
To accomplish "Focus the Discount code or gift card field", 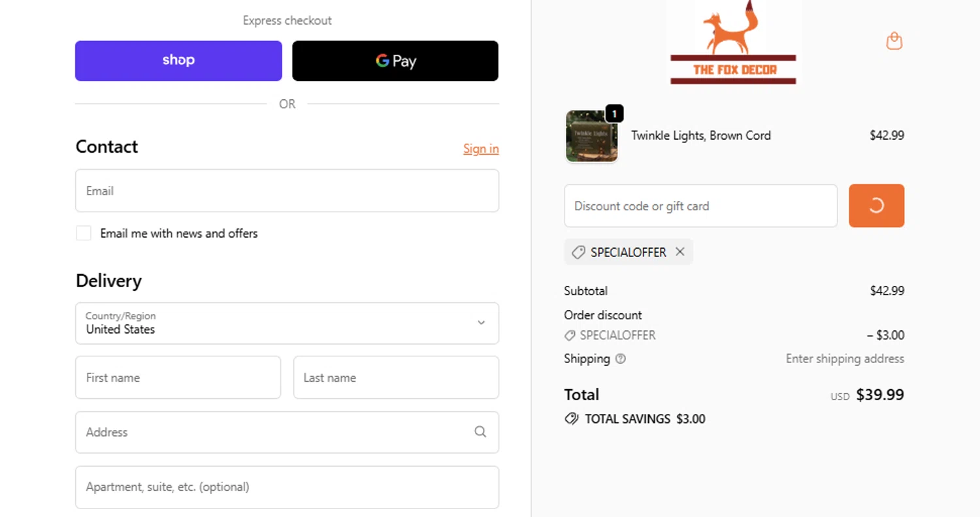I will click(700, 206).
